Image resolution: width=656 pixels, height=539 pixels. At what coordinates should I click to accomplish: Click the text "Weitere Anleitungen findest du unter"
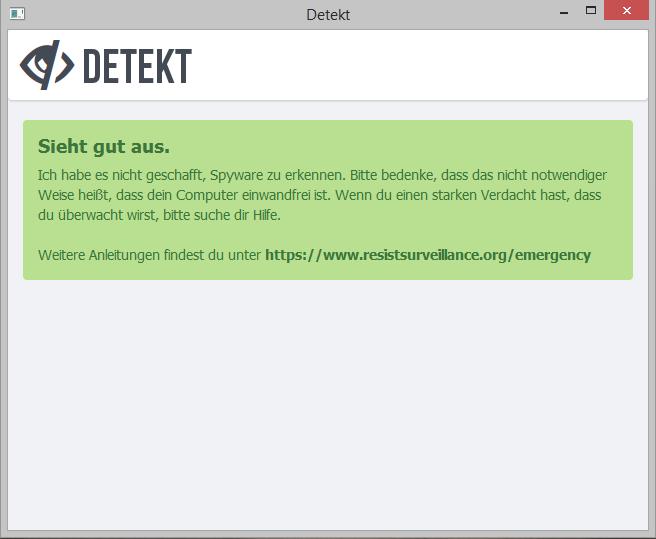tap(149, 255)
